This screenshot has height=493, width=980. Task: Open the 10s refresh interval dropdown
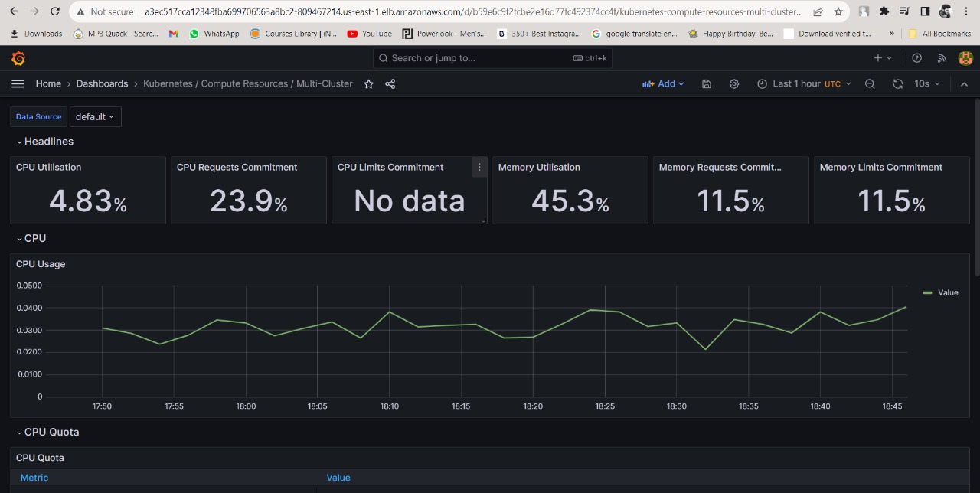click(x=926, y=84)
